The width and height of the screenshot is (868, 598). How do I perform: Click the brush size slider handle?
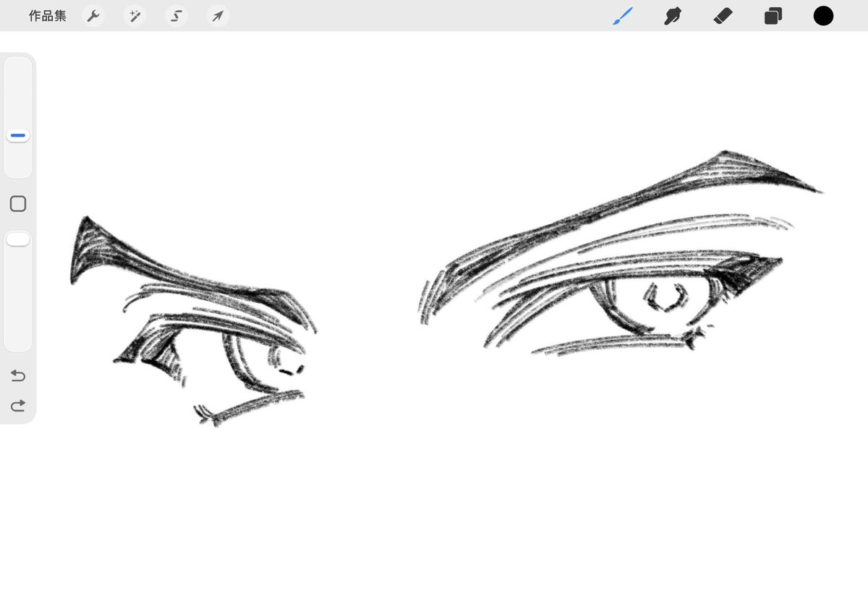(x=18, y=135)
